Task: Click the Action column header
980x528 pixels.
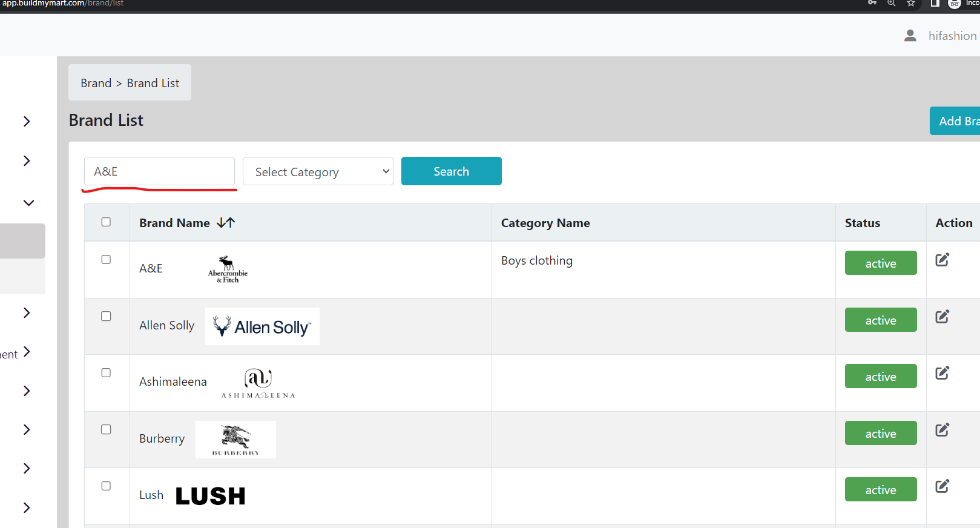Action: pyautogui.click(x=954, y=223)
